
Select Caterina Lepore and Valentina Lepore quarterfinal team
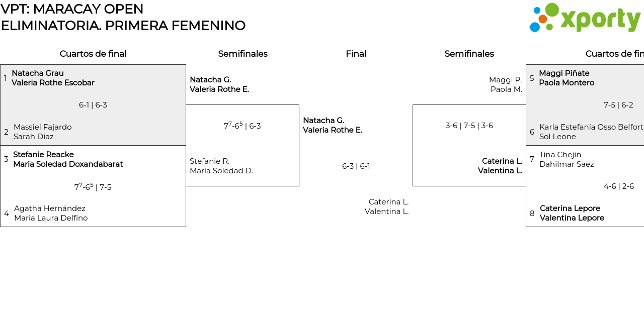[x=572, y=213]
